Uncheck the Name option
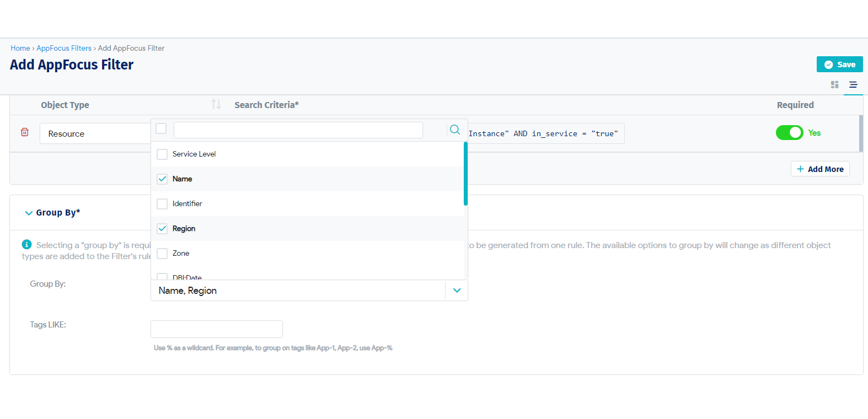Image resolution: width=868 pixels, height=419 pixels. pyautogui.click(x=162, y=179)
